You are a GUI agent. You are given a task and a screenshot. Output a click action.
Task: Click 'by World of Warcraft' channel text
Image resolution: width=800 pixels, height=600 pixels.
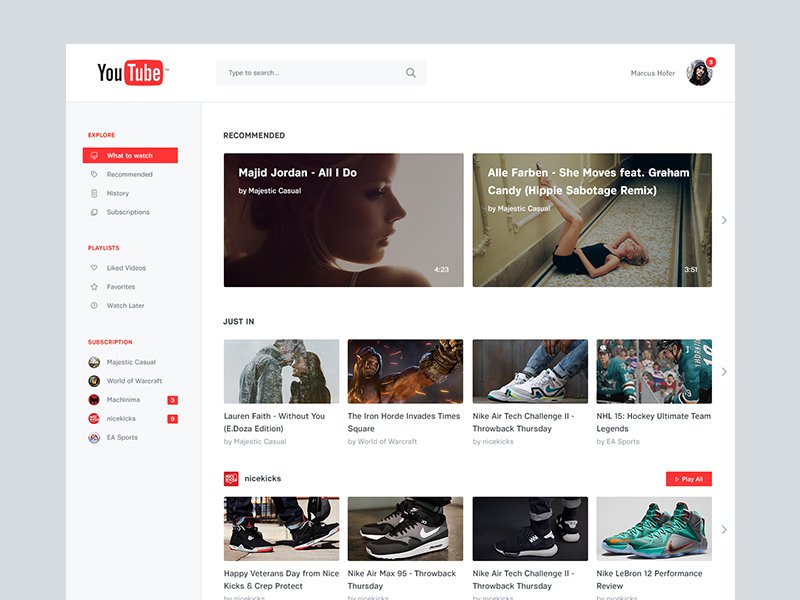383,442
